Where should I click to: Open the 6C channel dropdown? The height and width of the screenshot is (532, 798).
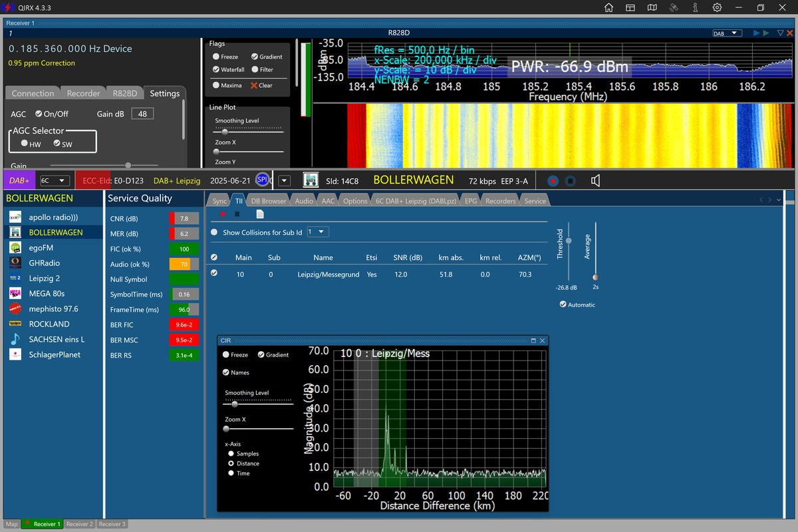[55, 180]
